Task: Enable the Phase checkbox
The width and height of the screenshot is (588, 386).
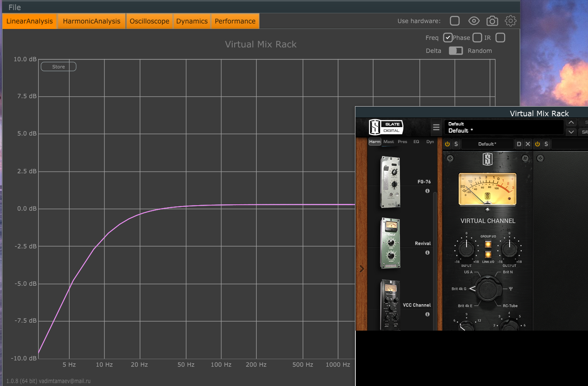Action: [x=477, y=38]
